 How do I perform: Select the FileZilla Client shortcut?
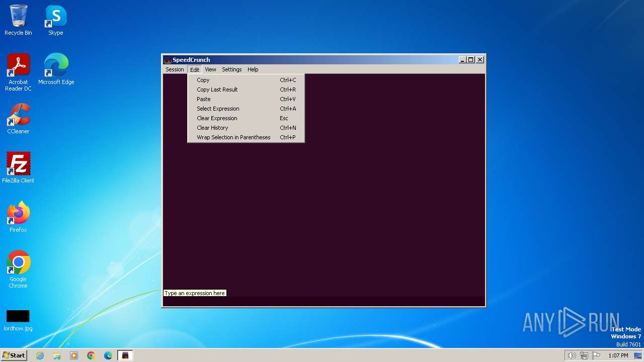18,167
